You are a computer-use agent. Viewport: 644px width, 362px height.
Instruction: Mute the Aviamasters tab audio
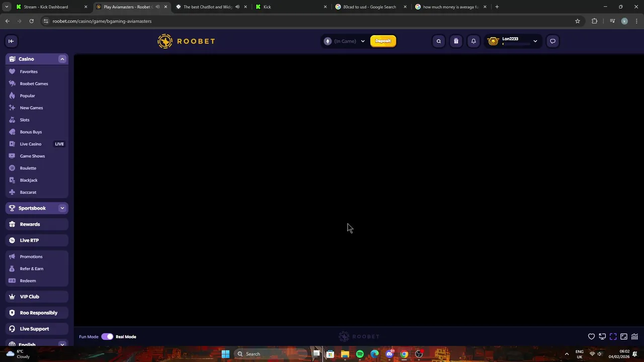coord(157,7)
